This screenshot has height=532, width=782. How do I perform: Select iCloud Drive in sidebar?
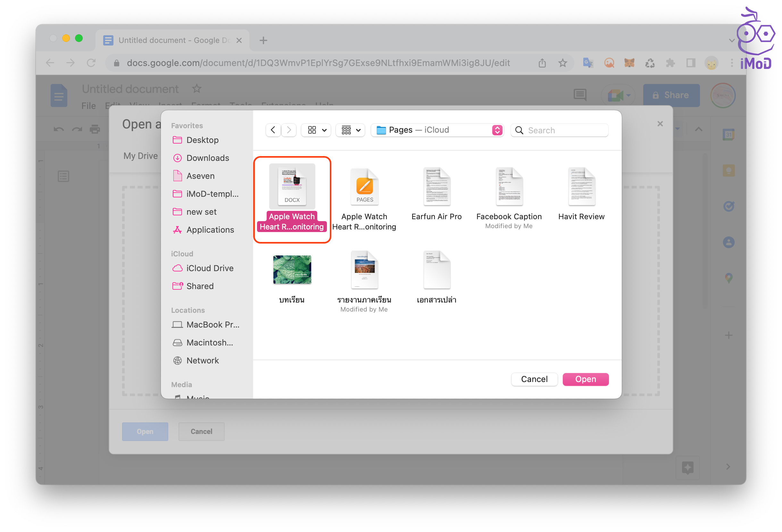click(210, 268)
